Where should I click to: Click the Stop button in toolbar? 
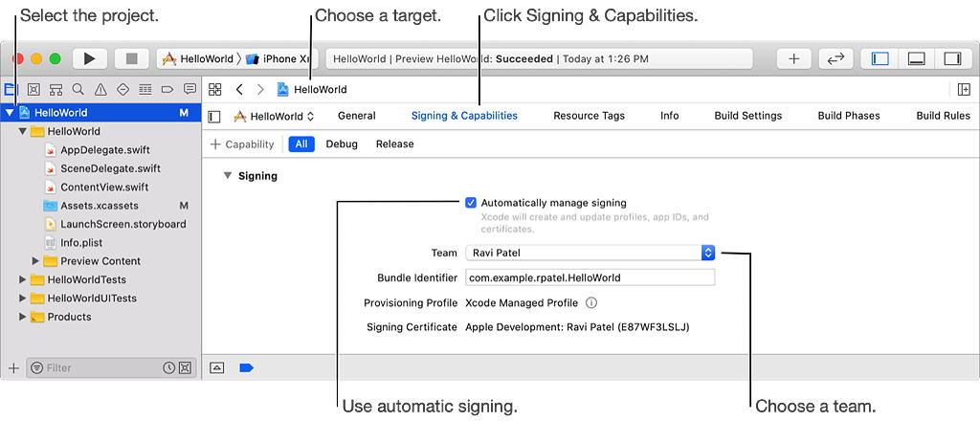pos(131,58)
